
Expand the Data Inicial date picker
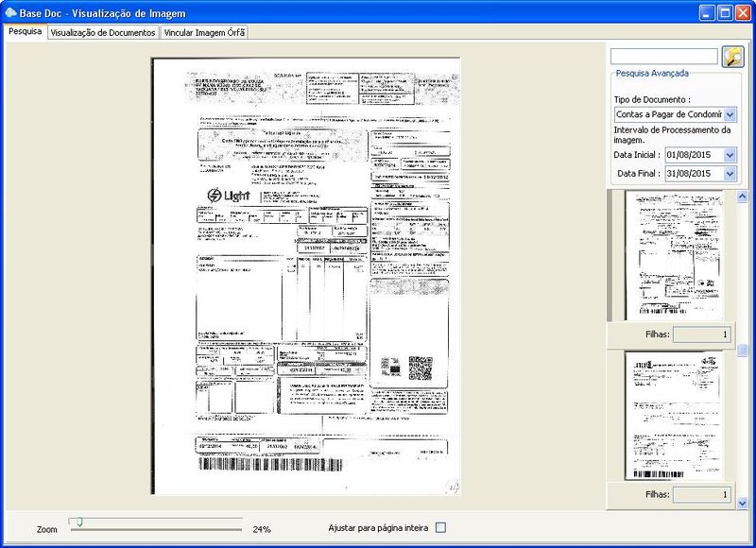[x=730, y=155]
